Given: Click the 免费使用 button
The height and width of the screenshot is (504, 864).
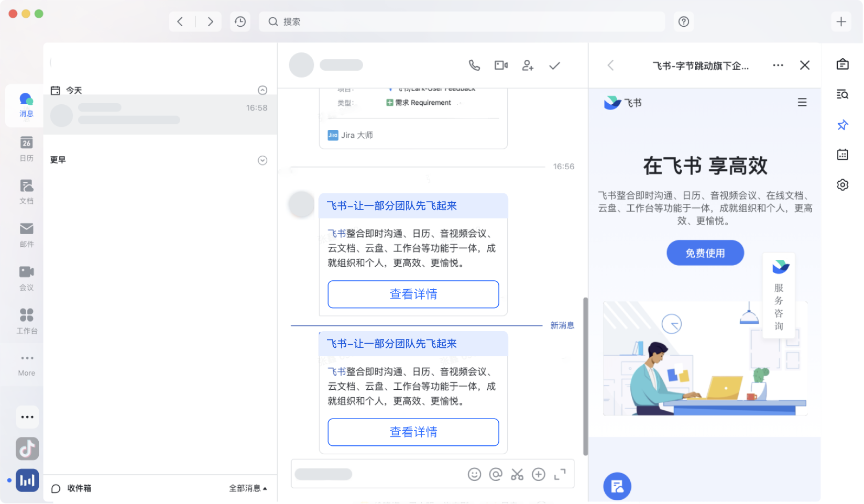Looking at the screenshot, I should pos(705,253).
